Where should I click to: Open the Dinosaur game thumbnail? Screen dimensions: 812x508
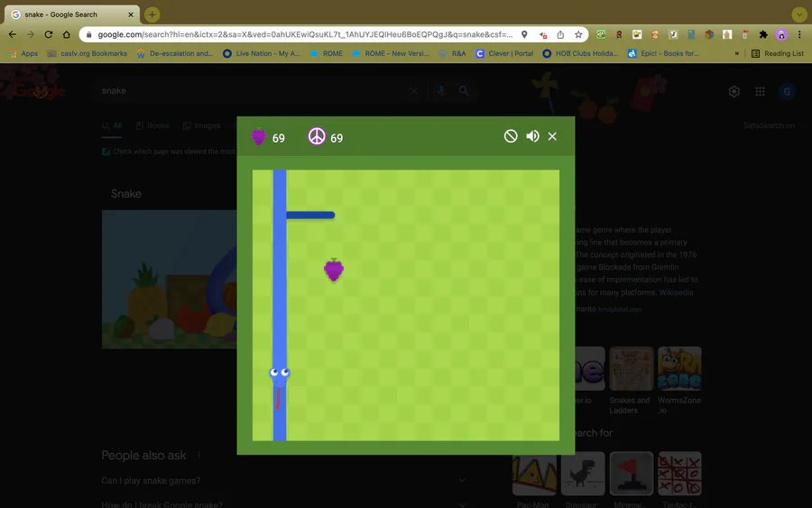pyautogui.click(x=583, y=474)
